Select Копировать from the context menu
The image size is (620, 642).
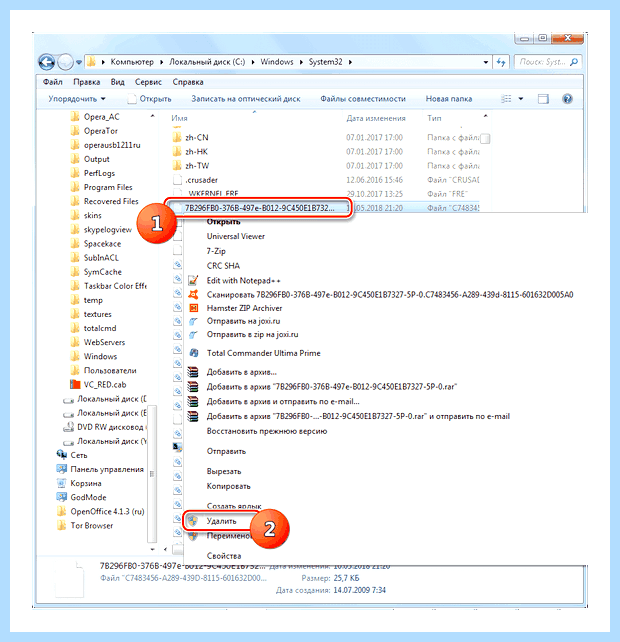click(x=229, y=486)
